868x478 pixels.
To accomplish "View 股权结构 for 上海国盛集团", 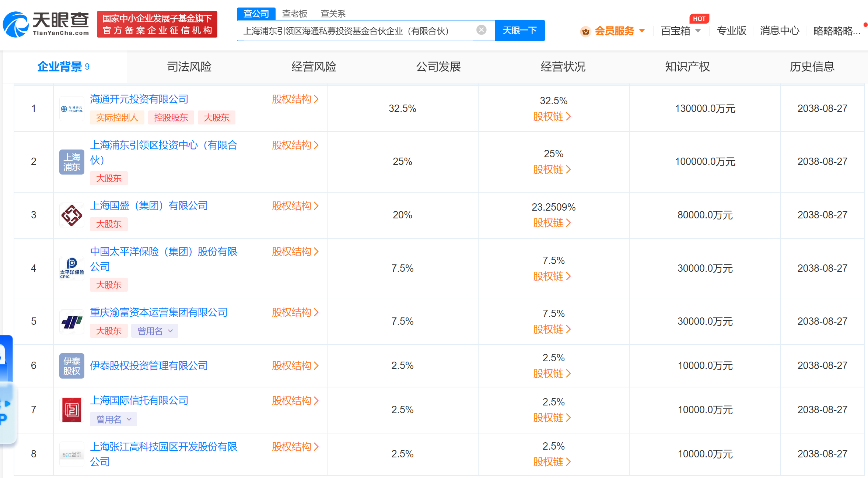I will coord(295,206).
